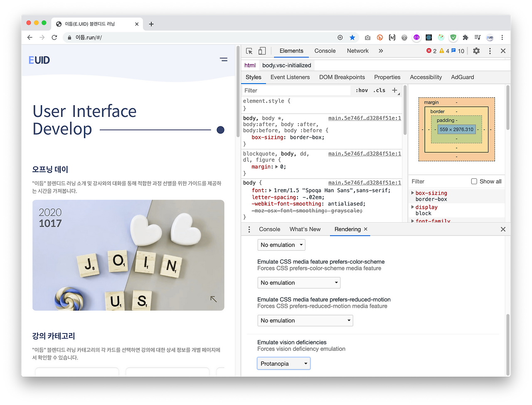Click the yellow warning count badge
This screenshot has height=405, width=532.
click(444, 51)
